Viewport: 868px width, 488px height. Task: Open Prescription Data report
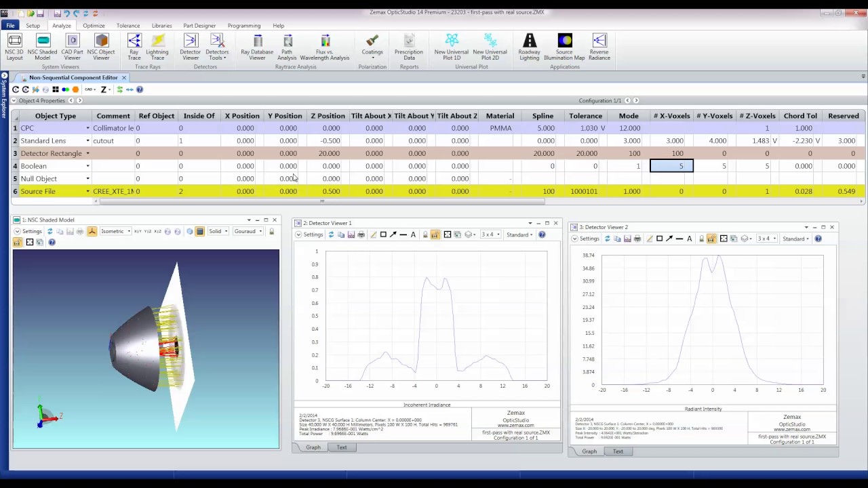pyautogui.click(x=409, y=47)
